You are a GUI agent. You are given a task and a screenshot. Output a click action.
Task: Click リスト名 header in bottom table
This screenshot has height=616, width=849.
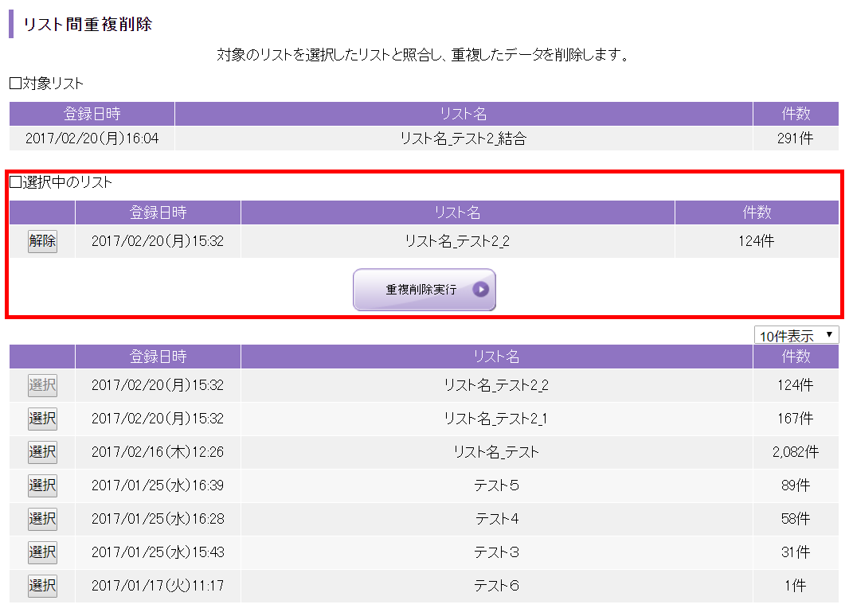click(x=496, y=357)
